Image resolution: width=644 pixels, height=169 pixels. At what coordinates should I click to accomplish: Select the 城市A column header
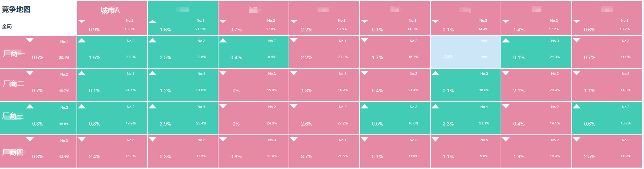tap(110, 10)
